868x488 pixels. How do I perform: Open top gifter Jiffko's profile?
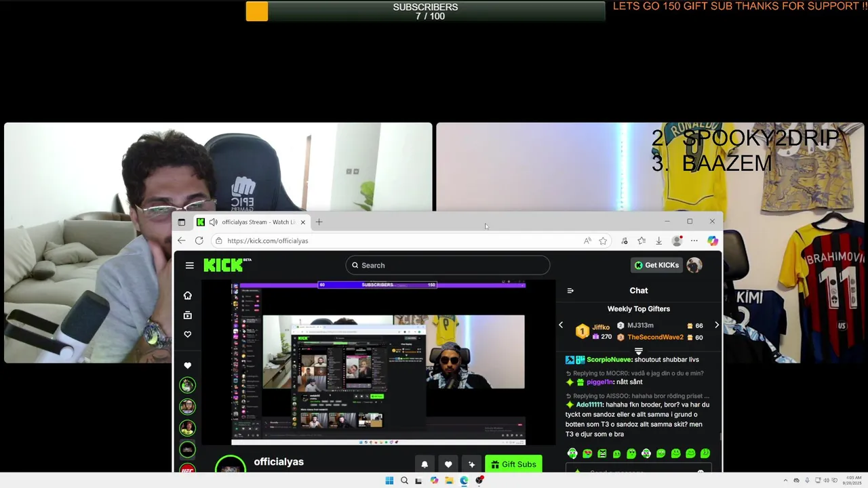point(601,327)
